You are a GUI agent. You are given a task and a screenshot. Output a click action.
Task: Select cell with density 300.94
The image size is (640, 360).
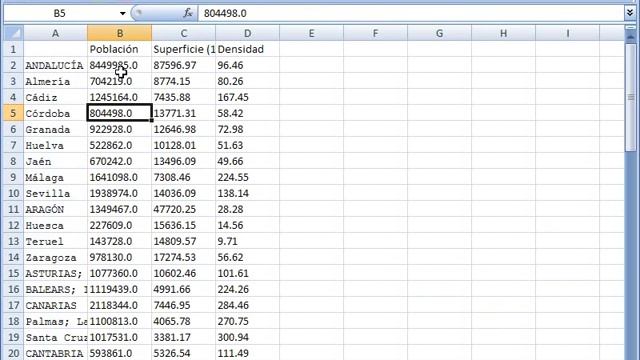247,337
